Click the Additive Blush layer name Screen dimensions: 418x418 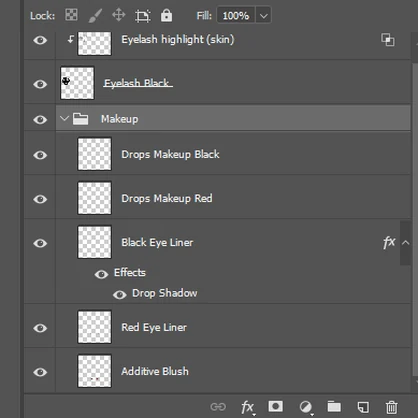pyautogui.click(x=155, y=371)
